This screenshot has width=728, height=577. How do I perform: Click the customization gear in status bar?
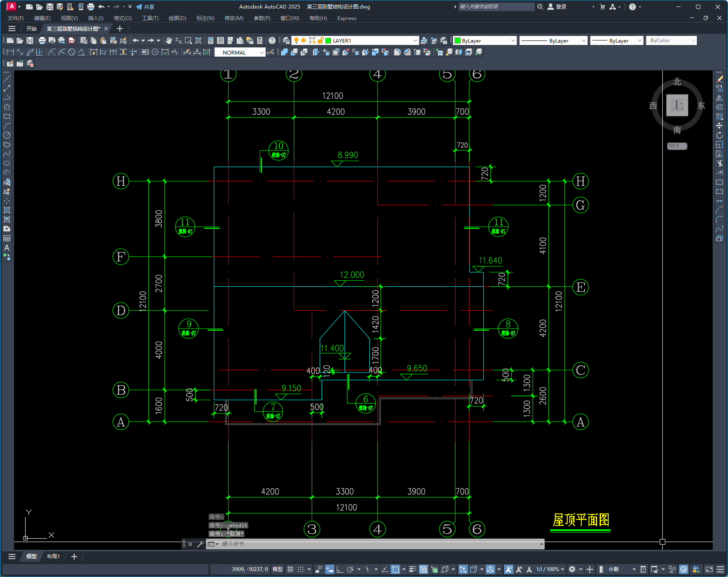[x=572, y=569]
